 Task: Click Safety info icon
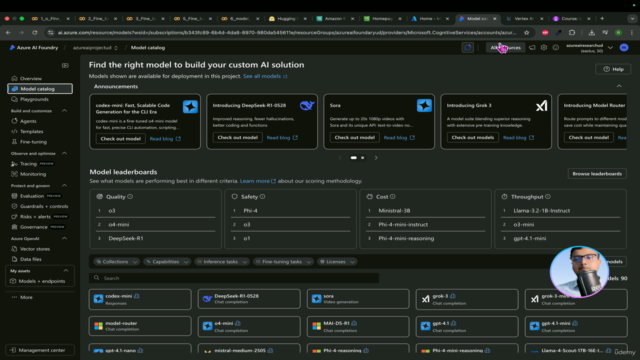[x=262, y=196]
